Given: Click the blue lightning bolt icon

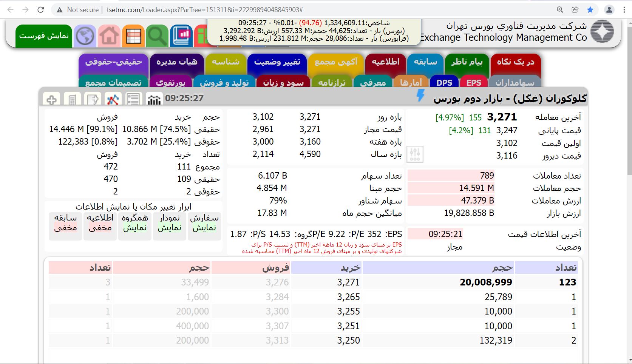Looking at the screenshot, I should point(420,96).
